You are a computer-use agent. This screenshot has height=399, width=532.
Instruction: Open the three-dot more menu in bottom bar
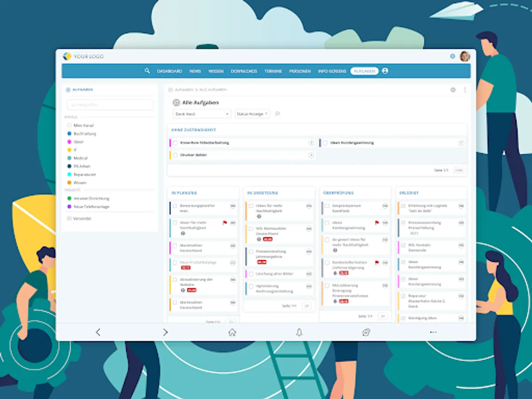(433, 332)
